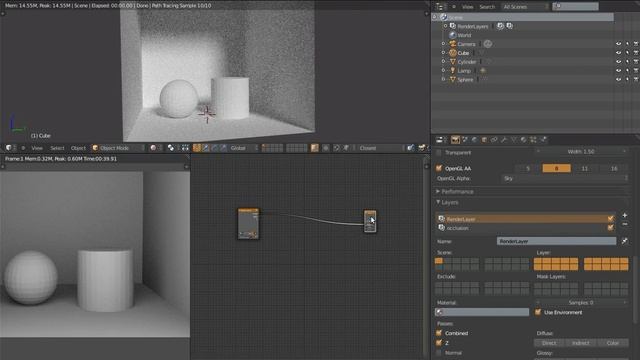Click the Camera object icon in outliner

pyautogui.click(x=453, y=44)
